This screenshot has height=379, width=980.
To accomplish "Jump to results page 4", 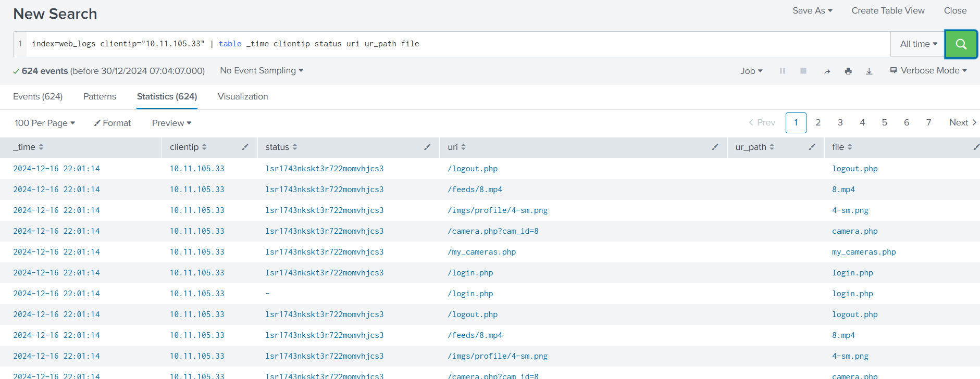I will click(862, 123).
